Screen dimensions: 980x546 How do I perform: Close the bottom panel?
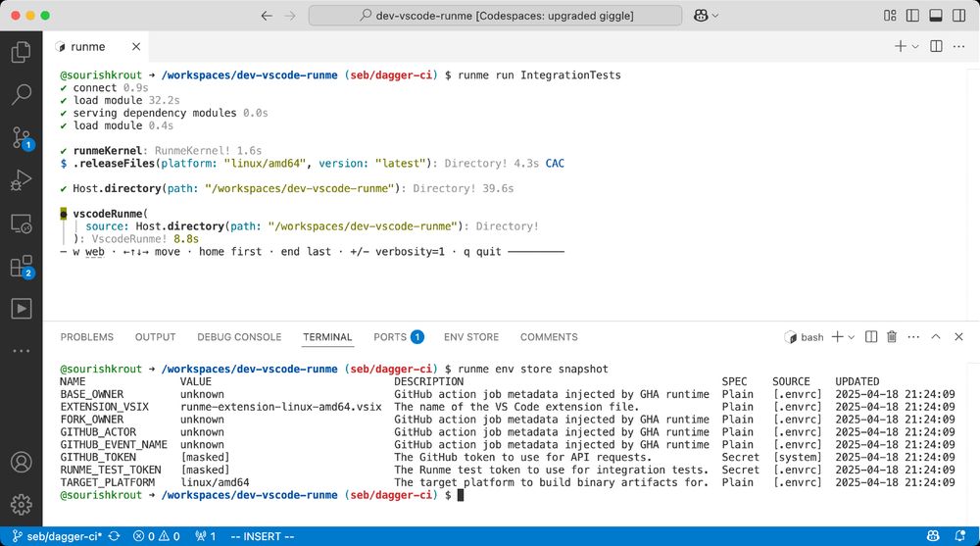coord(958,336)
